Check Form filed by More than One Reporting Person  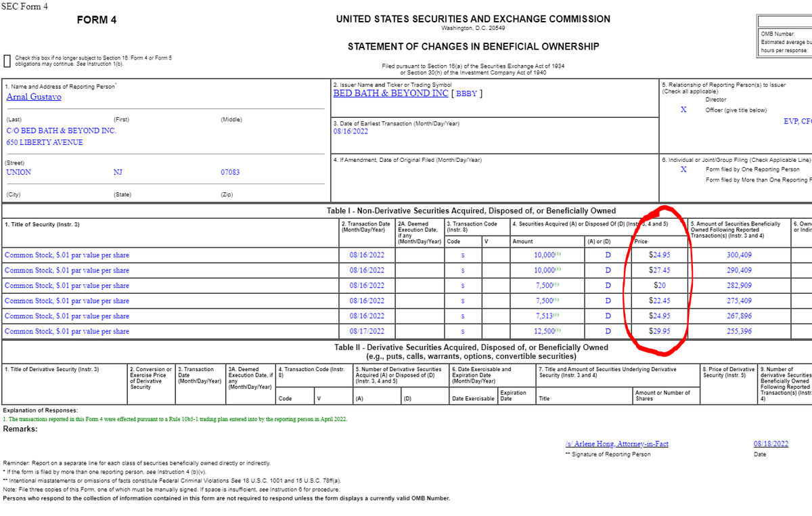[x=683, y=179]
